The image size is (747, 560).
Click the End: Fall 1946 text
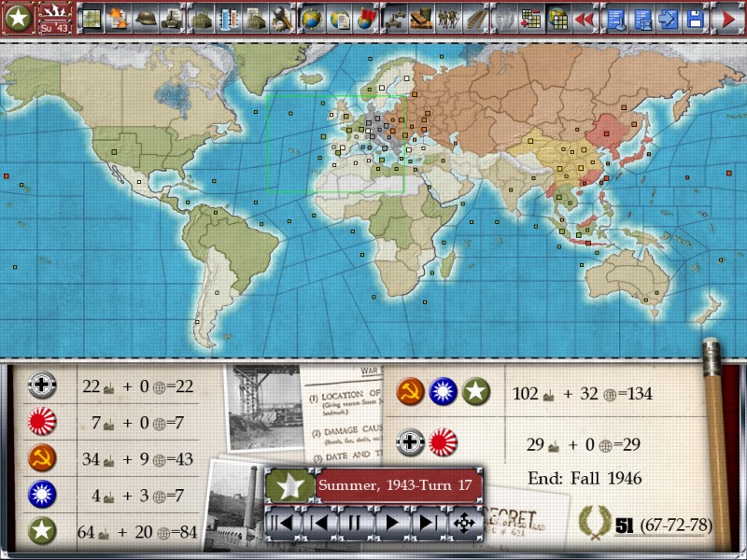(x=585, y=478)
